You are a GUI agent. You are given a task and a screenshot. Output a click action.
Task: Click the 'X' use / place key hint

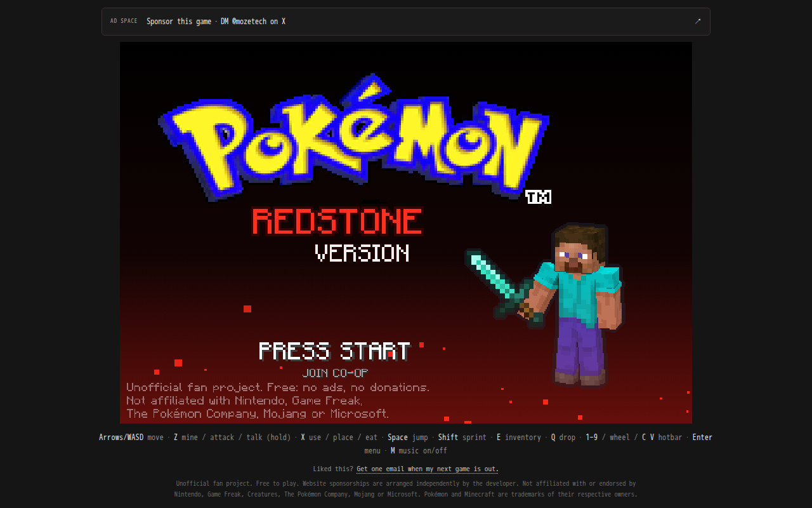pos(303,438)
